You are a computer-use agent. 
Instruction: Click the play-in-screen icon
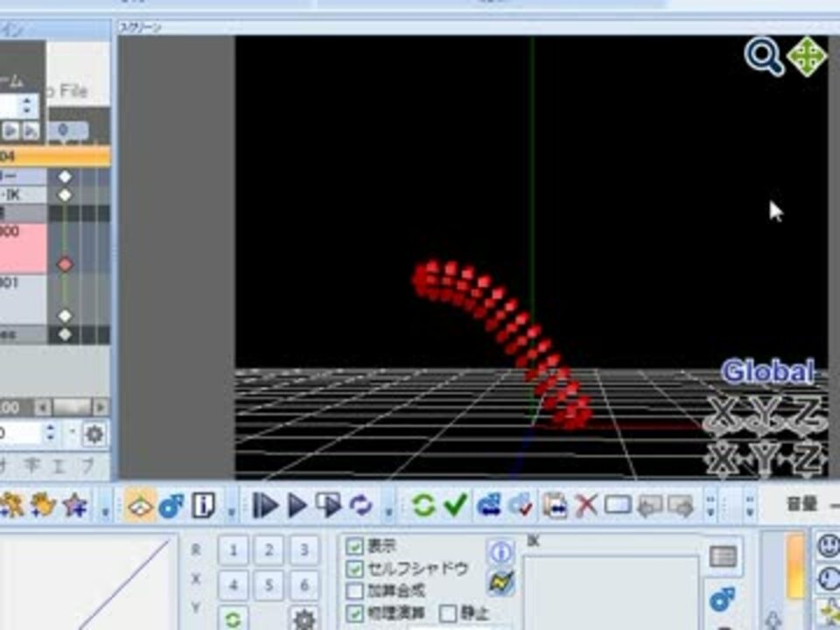pos(328,505)
